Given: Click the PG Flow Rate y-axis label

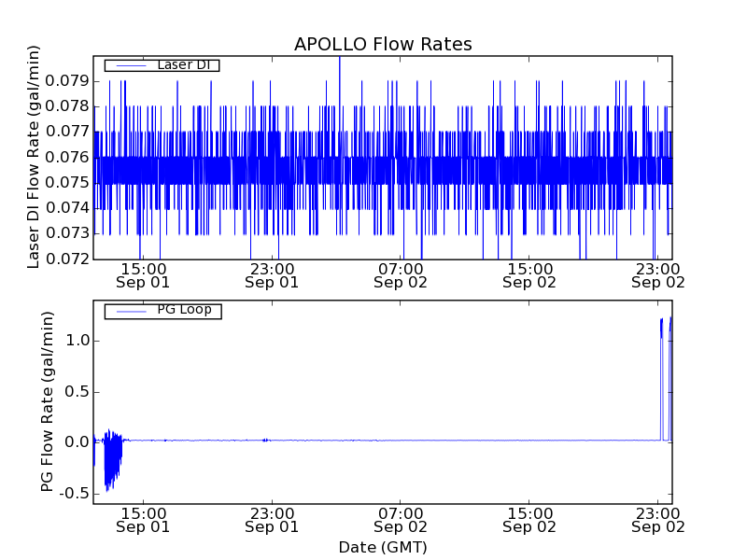Looking at the screenshot, I should click(x=47, y=402).
